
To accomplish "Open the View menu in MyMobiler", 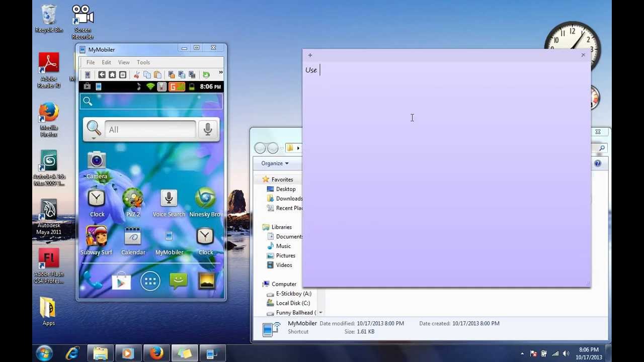I will (x=124, y=62).
